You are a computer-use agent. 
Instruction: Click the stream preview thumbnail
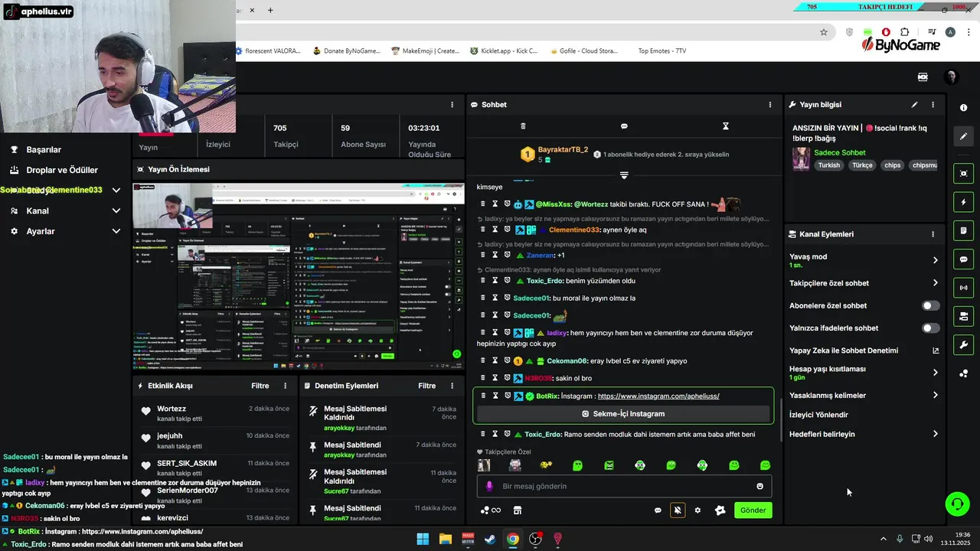click(x=299, y=275)
